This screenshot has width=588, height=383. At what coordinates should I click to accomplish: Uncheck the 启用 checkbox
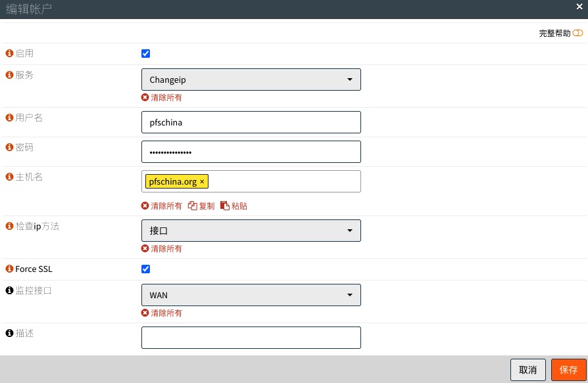click(x=146, y=54)
